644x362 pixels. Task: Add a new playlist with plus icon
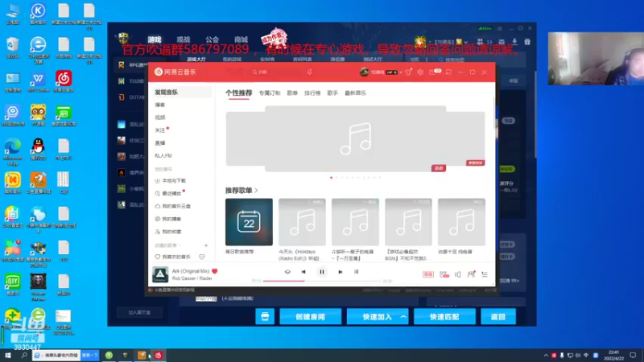click(206, 245)
